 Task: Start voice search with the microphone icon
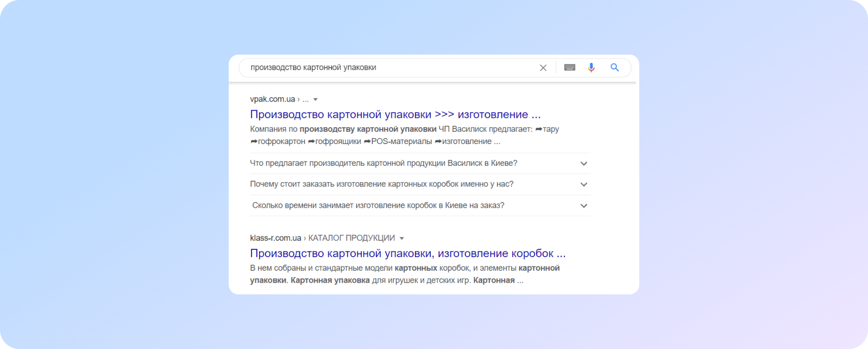coord(591,68)
